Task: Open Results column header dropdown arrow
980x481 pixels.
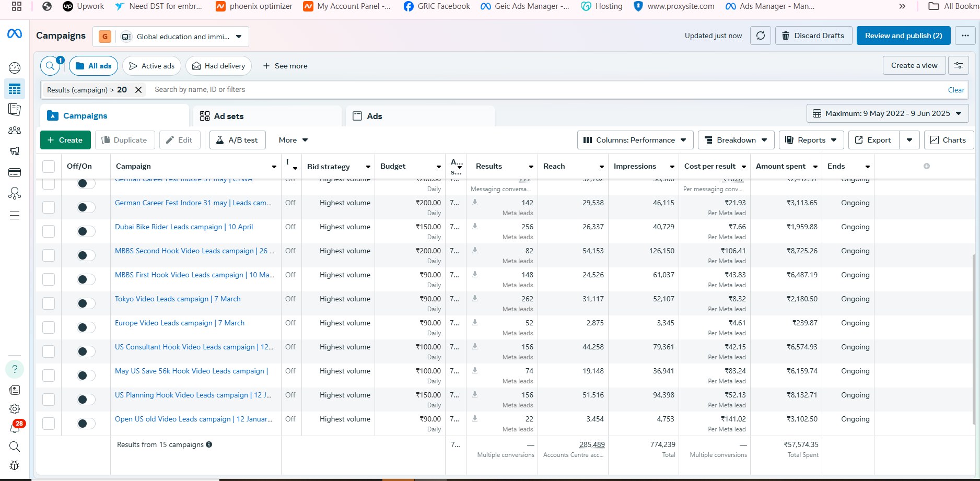Action: [x=531, y=167]
